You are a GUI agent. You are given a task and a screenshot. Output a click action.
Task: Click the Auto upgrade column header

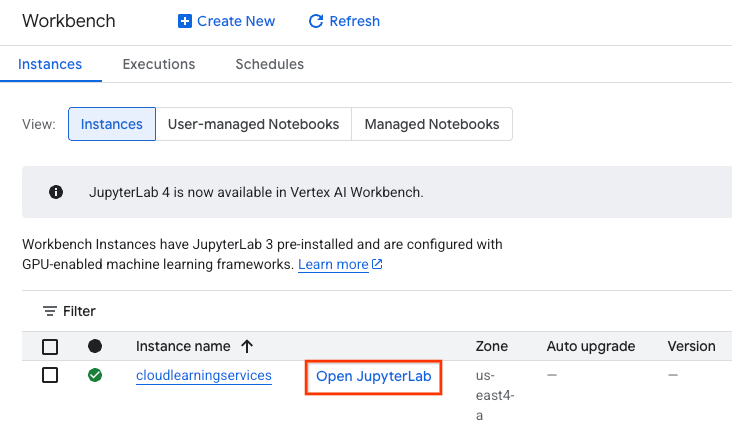tap(591, 346)
